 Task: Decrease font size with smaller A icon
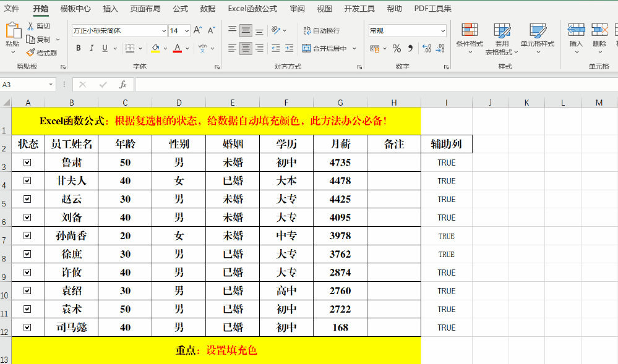click(211, 30)
